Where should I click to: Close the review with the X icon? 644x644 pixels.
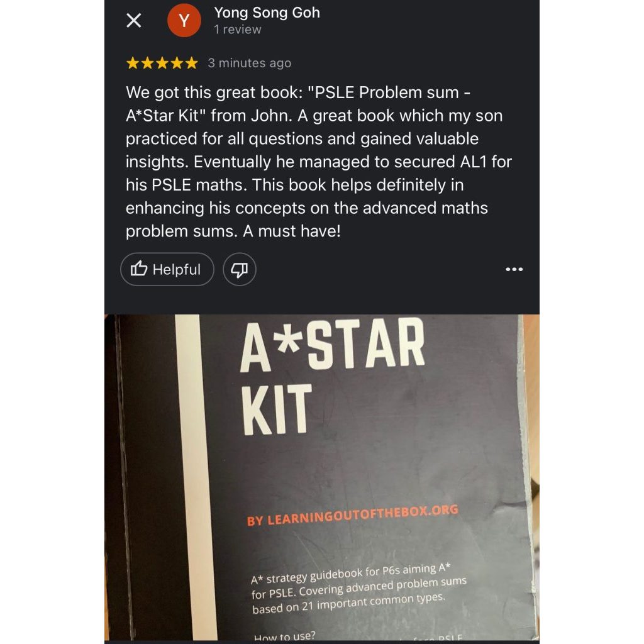click(x=133, y=20)
